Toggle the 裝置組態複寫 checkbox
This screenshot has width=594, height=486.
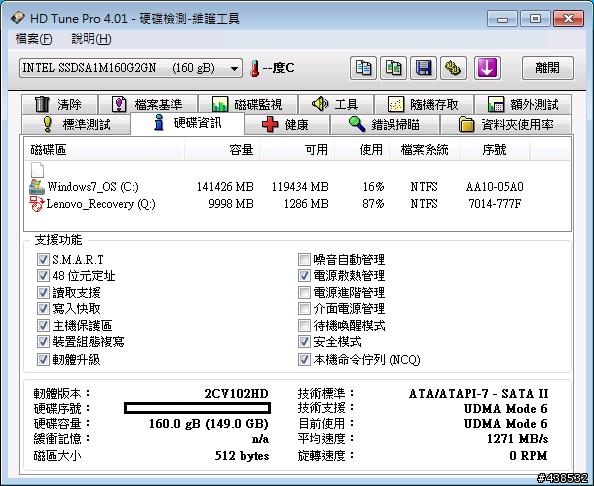43,341
